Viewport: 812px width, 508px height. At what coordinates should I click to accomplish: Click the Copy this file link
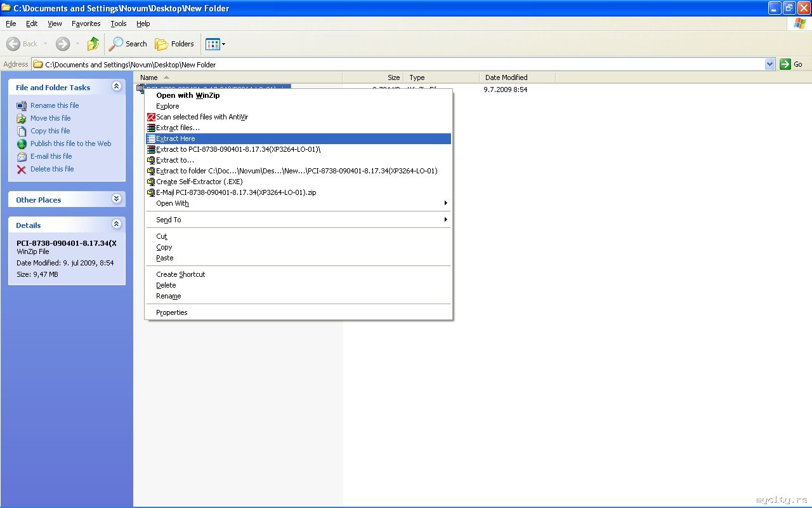pos(50,131)
